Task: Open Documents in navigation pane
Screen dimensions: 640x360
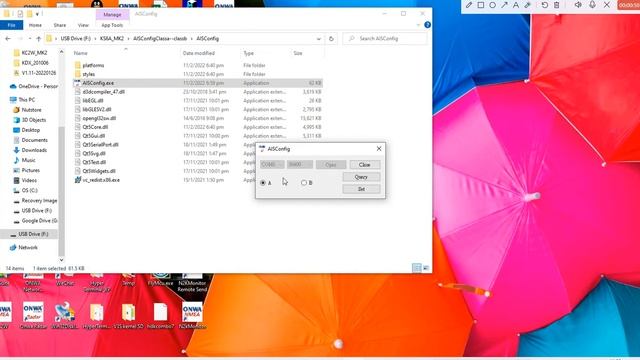Action: point(34,140)
